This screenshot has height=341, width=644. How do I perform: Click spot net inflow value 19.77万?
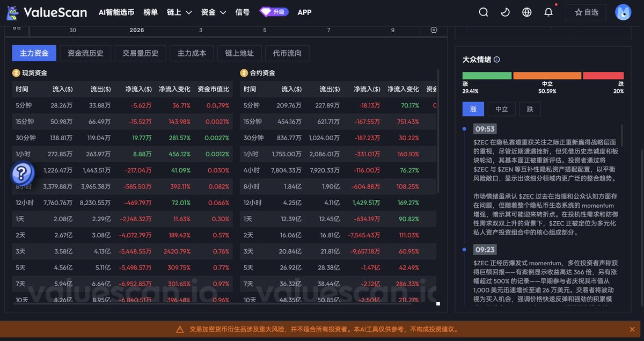pos(142,138)
